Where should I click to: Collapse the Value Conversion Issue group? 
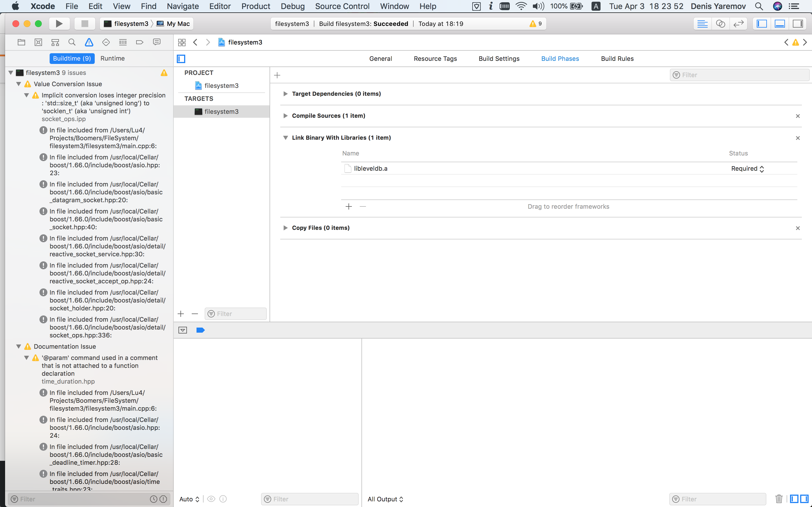(19, 84)
